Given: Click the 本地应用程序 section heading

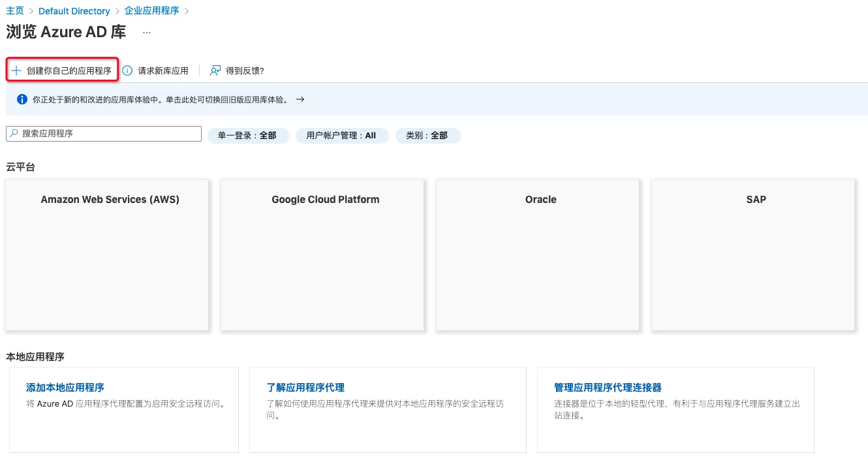Looking at the screenshot, I should tap(35, 357).
